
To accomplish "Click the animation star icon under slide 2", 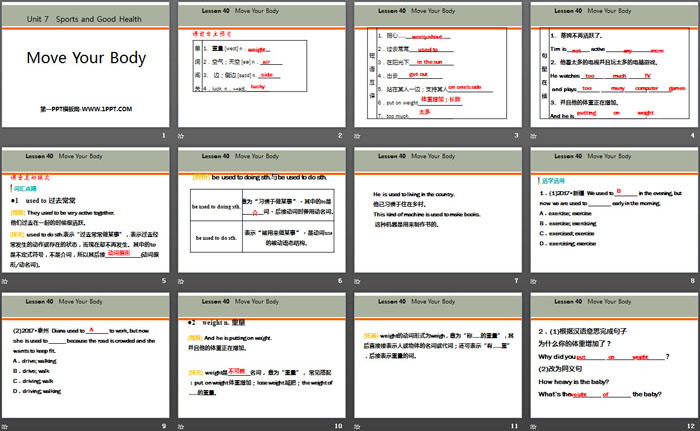I will (x=181, y=136).
